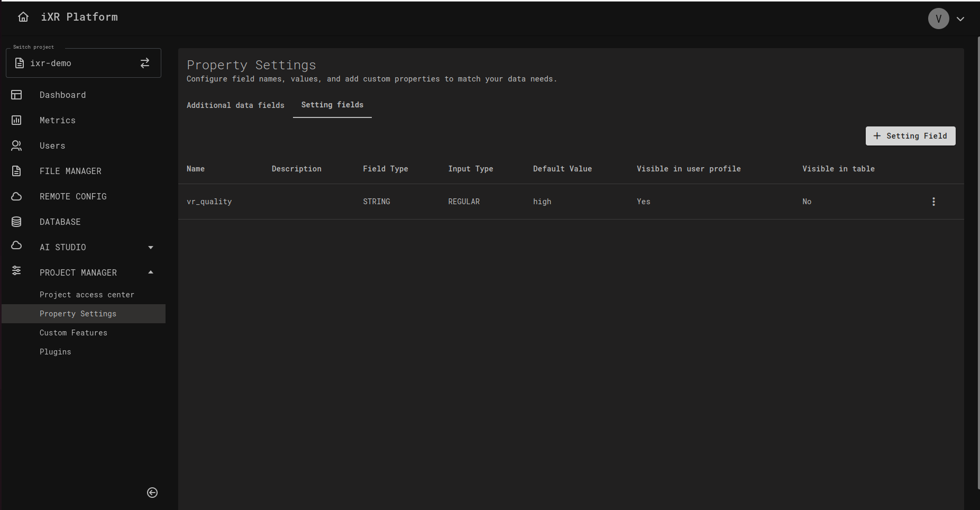This screenshot has width=980, height=510.
Task: Click the FILE MANAGER document icon
Action: pyautogui.click(x=16, y=171)
